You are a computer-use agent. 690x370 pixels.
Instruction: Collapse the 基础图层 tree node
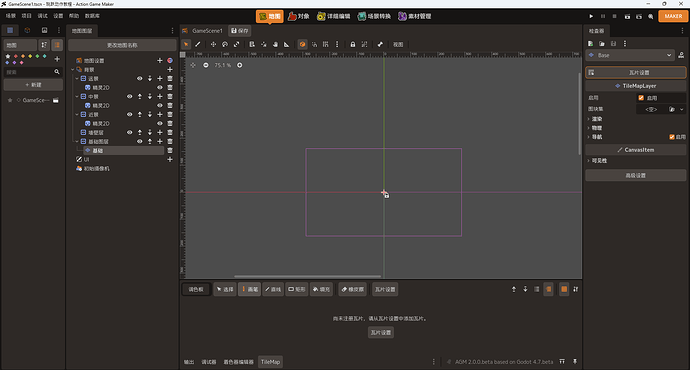77,142
